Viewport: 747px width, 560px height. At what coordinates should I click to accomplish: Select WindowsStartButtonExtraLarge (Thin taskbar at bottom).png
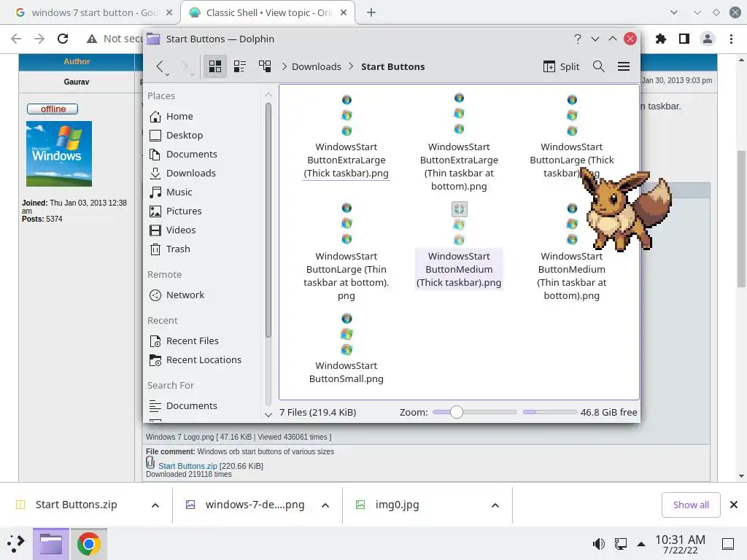click(x=459, y=141)
